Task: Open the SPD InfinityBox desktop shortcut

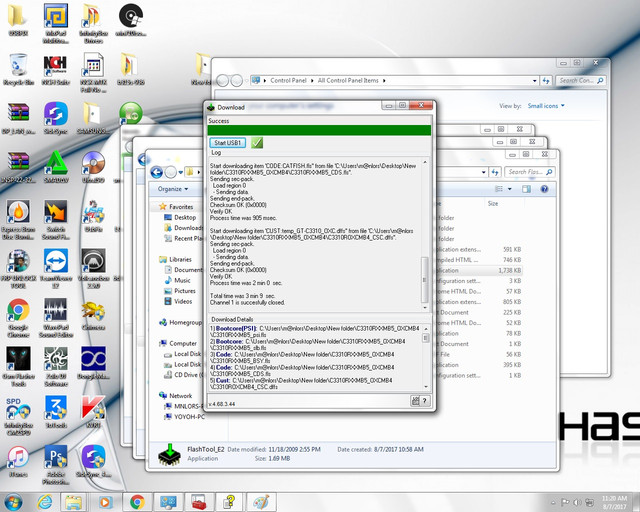Action: [x=18, y=416]
